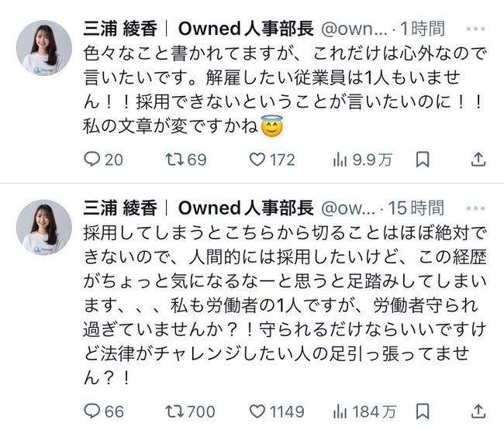504x430 pixels.
Task: Reply to the first tweet with 20 replies
Action: [92, 160]
